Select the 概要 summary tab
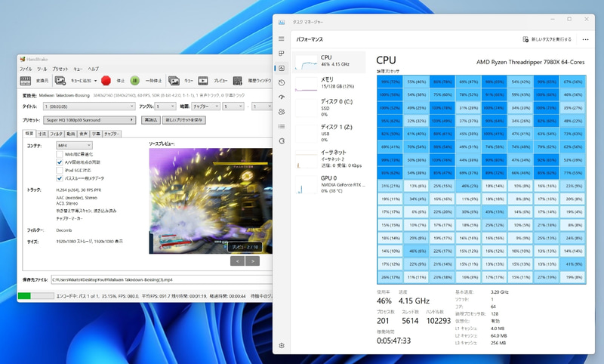Image resolution: width=604 pixels, height=364 pixels. 29,133
